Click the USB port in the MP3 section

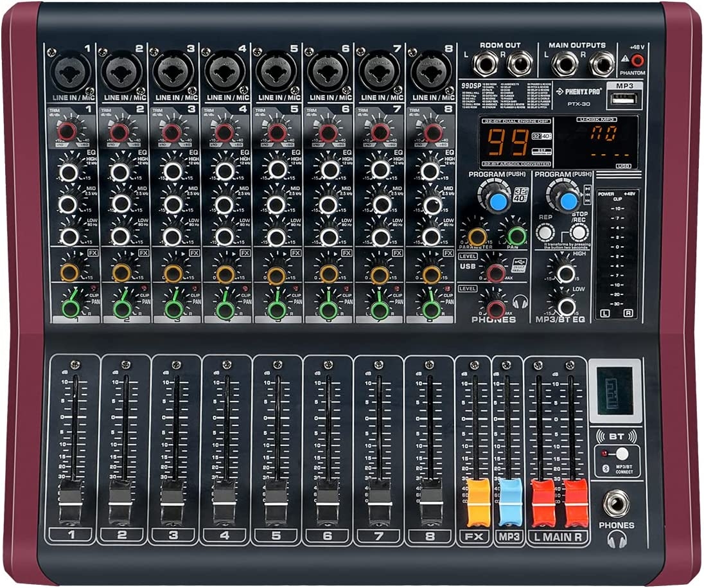coord(625,98)
